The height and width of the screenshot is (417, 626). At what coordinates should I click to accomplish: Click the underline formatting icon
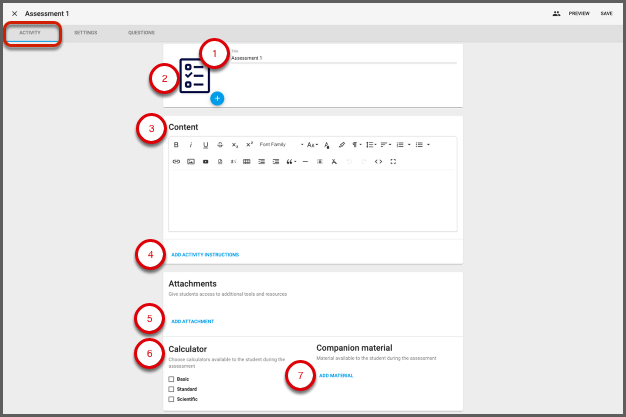pos(205,145)
